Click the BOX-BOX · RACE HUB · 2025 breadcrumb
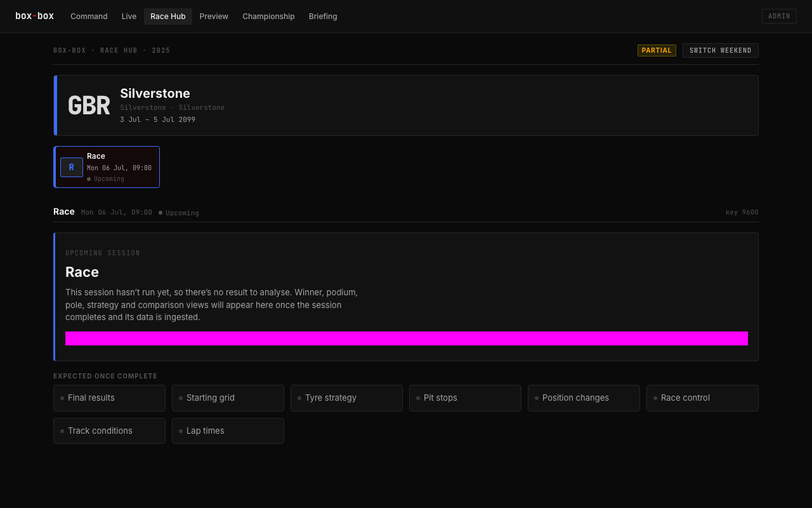This screenshot has height=508, width=812. coord(112,51)
